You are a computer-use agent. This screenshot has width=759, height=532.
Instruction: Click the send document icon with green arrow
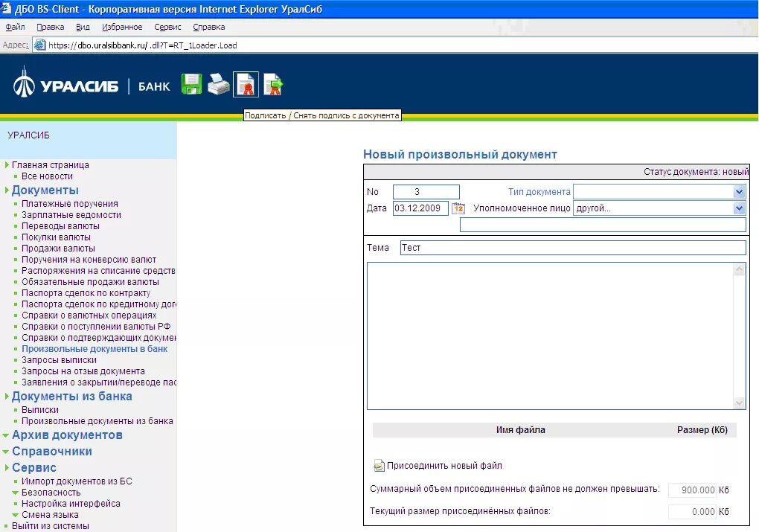pyautogui.click(x=274, y=84)
